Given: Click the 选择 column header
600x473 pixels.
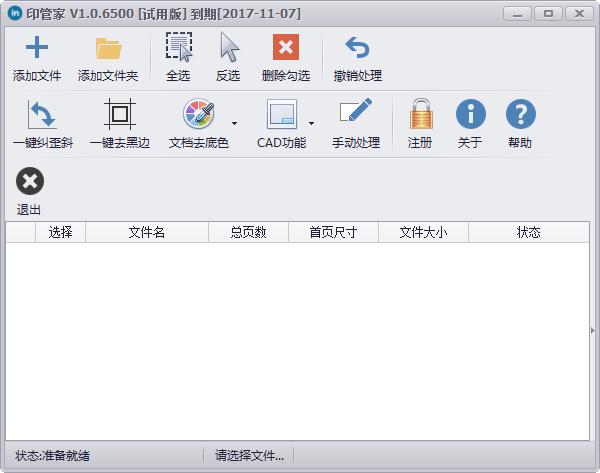Looking at the screenshot, I should [x=60, y=232].
